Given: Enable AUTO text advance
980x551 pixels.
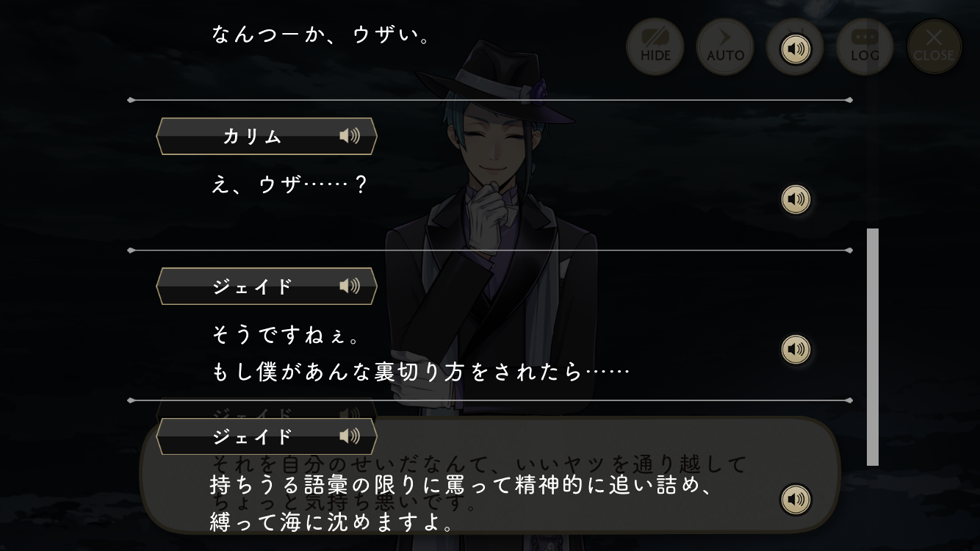Looking at the screenshot, I should (x=725, y=47).
